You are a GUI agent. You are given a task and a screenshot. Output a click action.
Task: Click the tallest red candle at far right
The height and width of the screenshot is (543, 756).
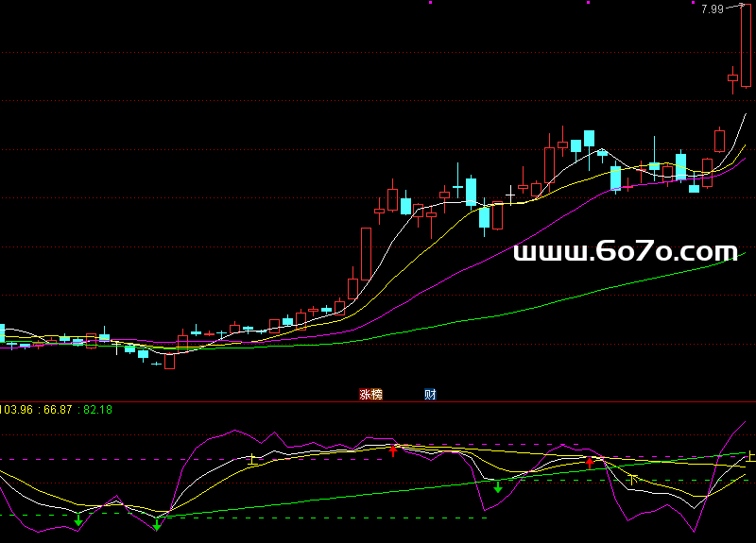(x=746, y=45)
